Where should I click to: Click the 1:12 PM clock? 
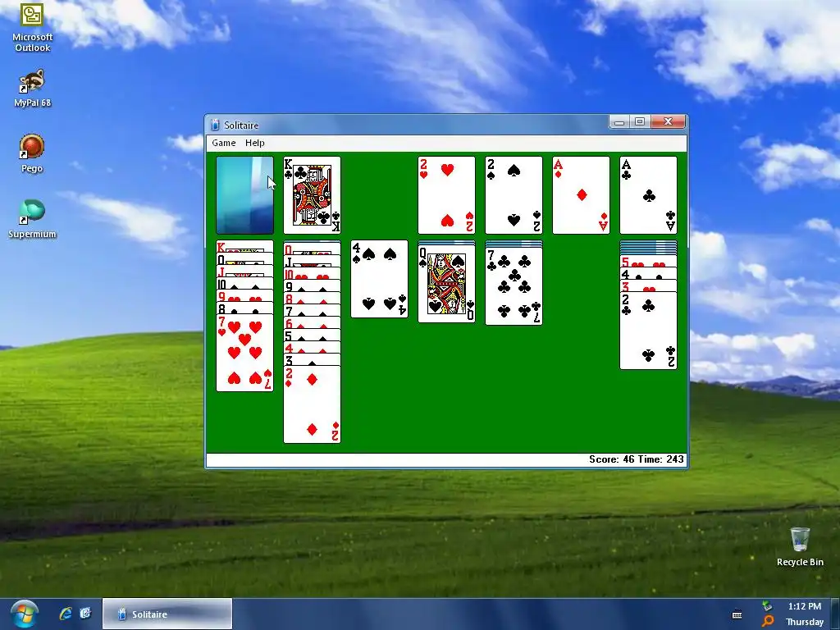(x=804, y=606)
